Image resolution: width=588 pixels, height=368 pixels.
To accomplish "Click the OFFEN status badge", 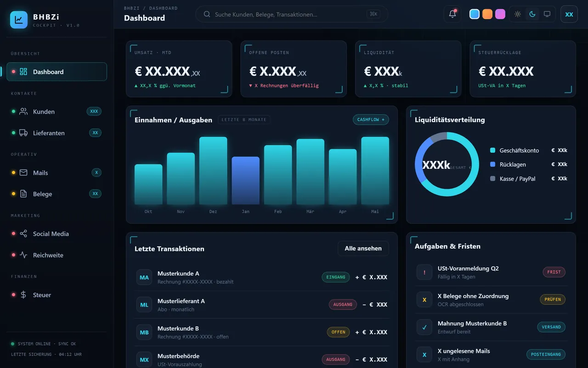I will 339,332.
